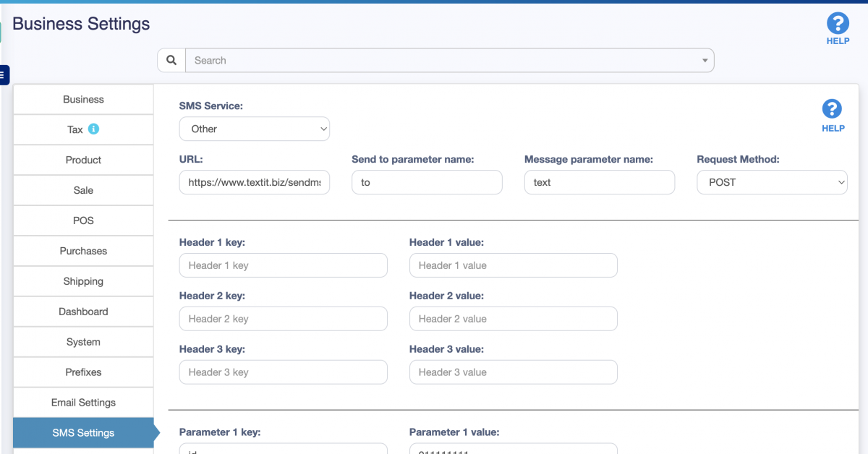Open the POS tab

point(83,221)
